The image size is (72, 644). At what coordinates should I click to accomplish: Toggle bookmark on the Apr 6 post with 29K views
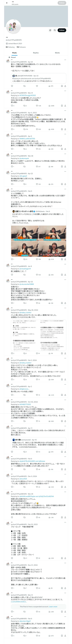click(x=62, y=149)
